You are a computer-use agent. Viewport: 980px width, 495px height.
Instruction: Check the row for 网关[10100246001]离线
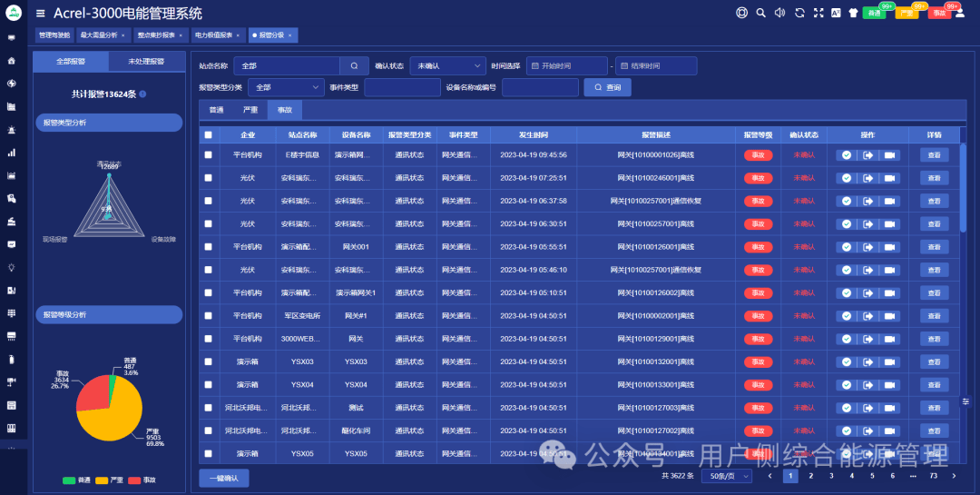click(208, 178)
